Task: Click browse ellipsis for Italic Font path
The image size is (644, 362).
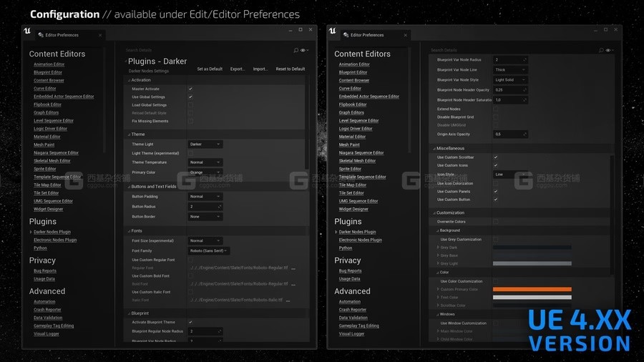Action: [x=293, y=300]
